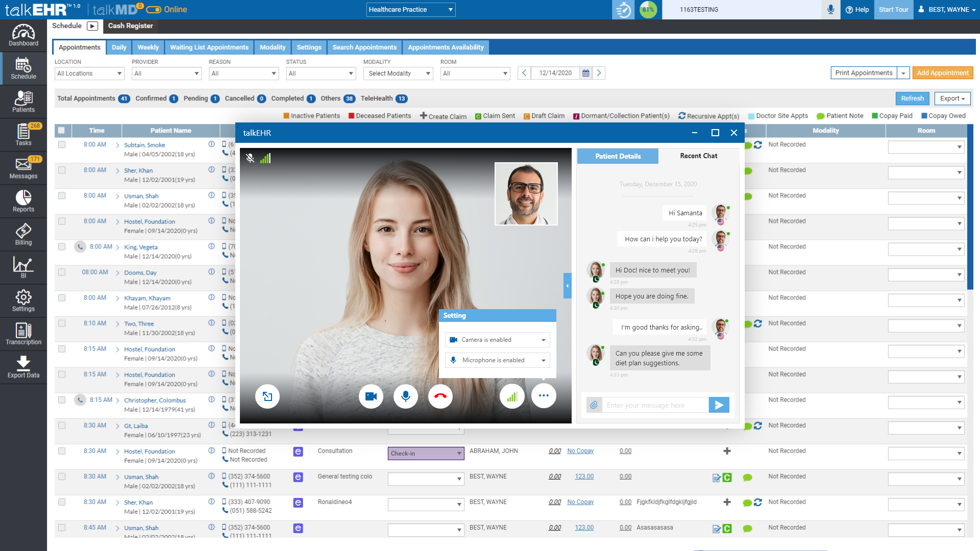Mute microphone using call control button
This screenshot has width=980, height=551.
click(x=405, y=396)
